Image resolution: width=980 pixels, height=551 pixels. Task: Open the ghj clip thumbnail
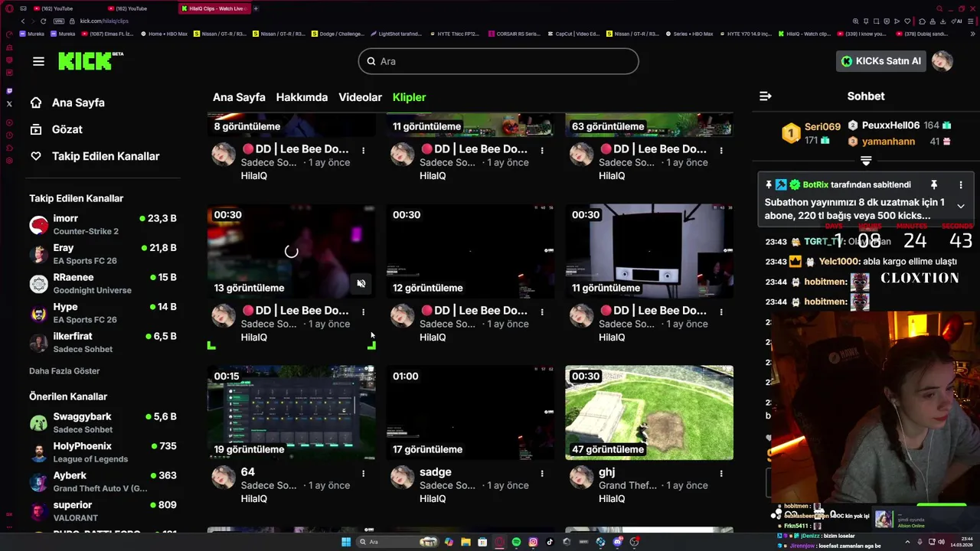[649, 412]
